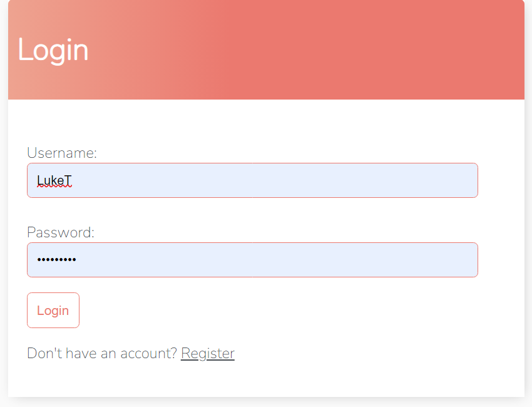Click the end of the Username field
The width and height of the screenshot is (532, 407).
(x=463, y=180)
